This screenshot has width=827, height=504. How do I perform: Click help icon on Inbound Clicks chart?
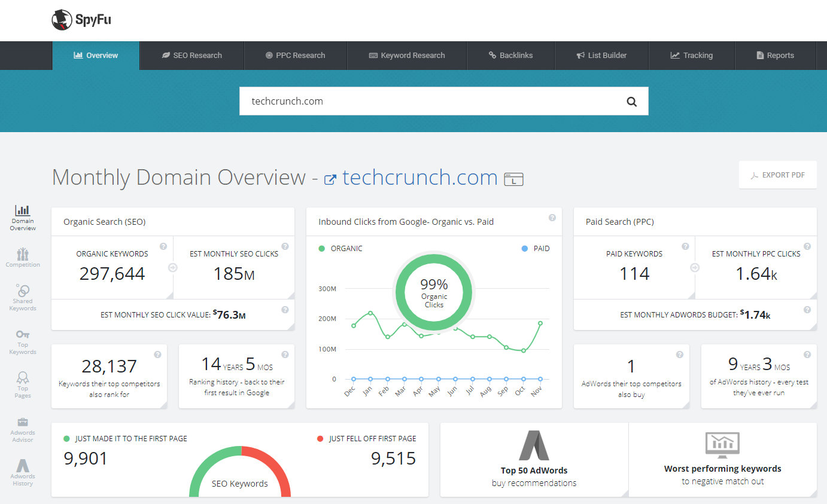click(552, 218)
